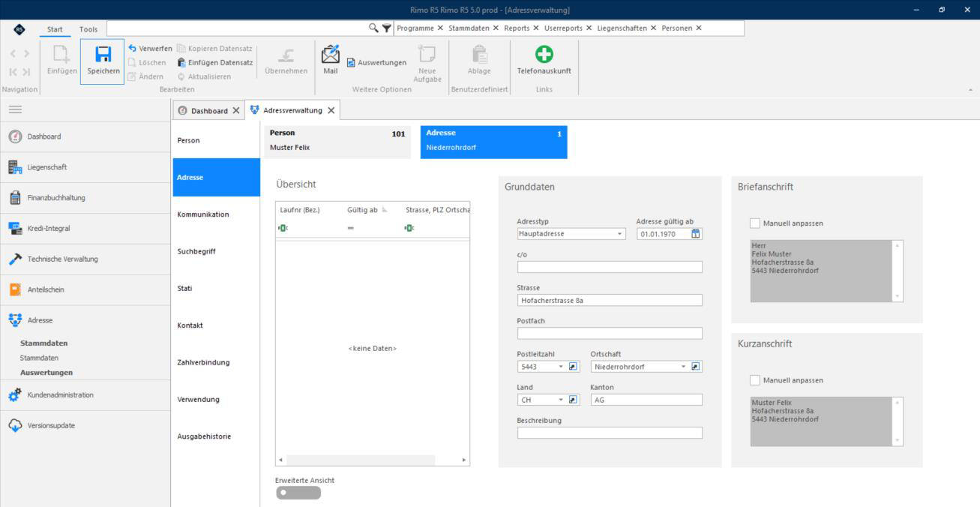Viewport: 980px width, 507px height.
Task: Click filter icon under Laufnr column
Action: click(283, 229)
